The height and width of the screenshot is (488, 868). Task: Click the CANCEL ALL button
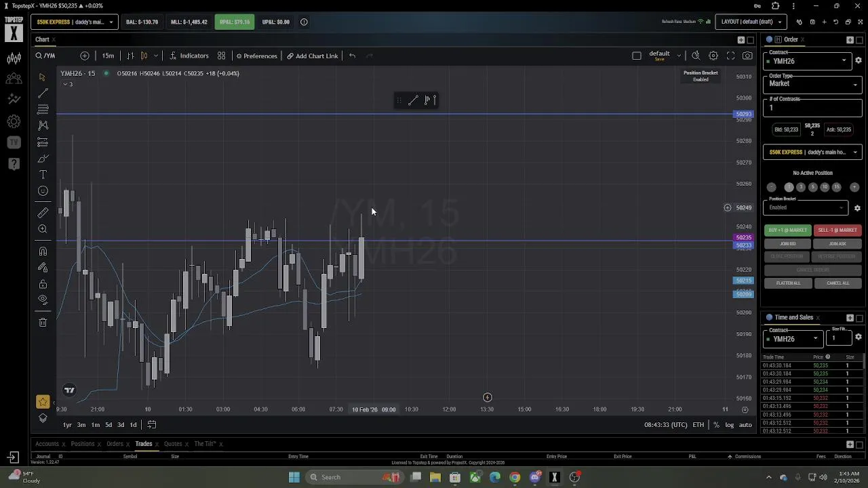tap(837, 283)
